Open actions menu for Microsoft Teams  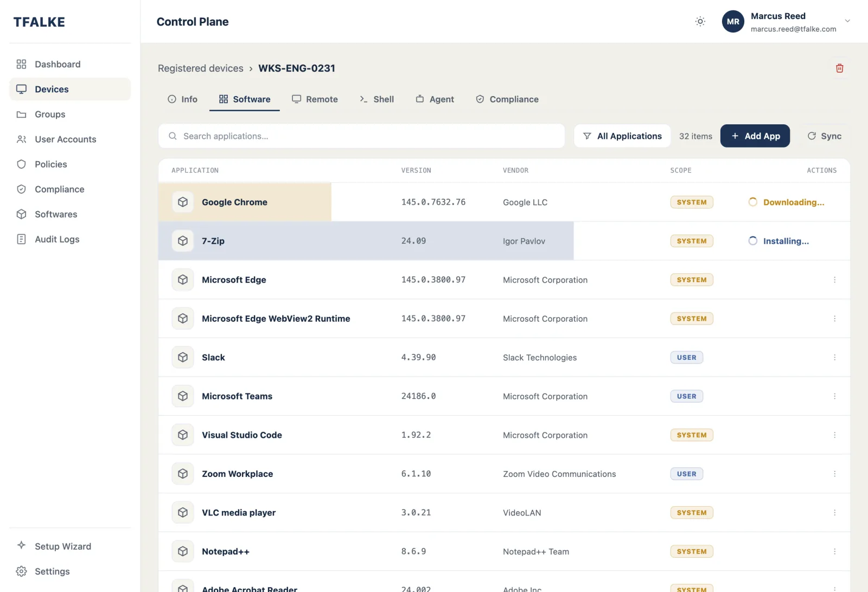pos(834,396)
